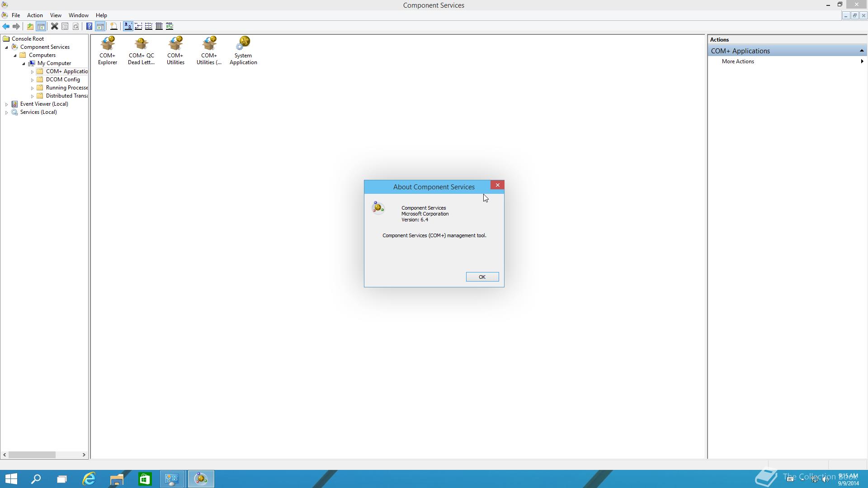
Task: Click OK in About Component Services dialog
Action: tap(482, 277)
